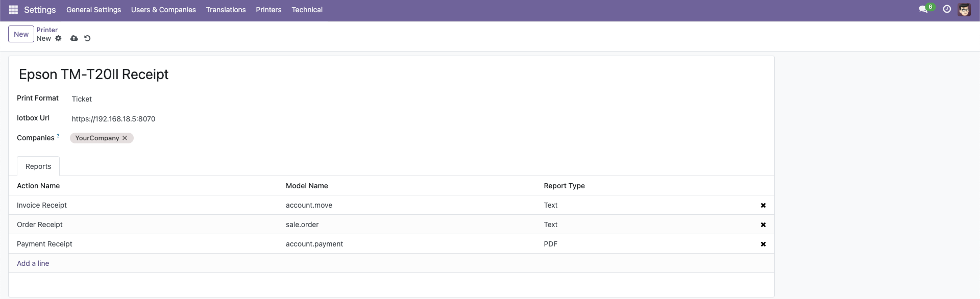Open the activities clock icon
The width and height of the screenshot is (980, 299).
(x=947, y=9)
